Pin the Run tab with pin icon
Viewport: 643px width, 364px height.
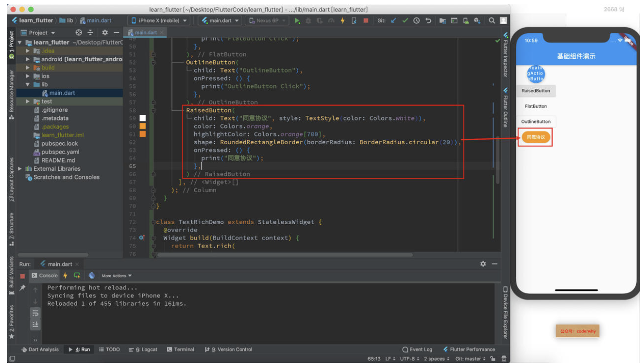22,288
